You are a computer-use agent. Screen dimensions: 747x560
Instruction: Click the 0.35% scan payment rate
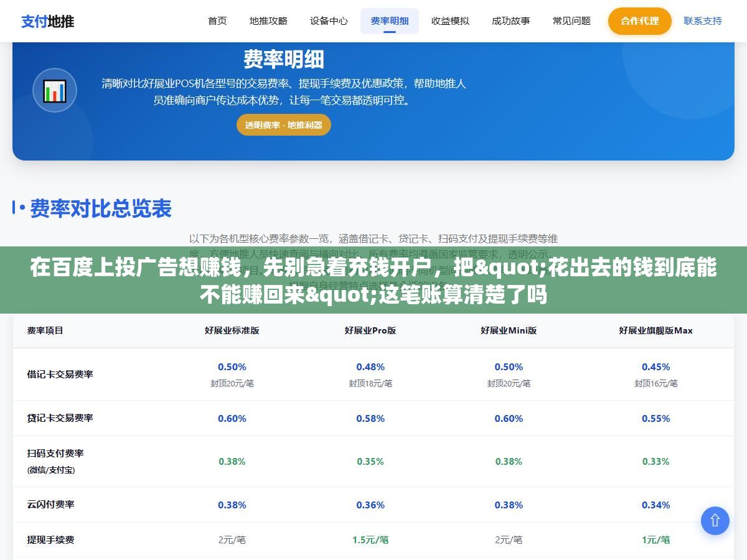(x=370, y=462)
